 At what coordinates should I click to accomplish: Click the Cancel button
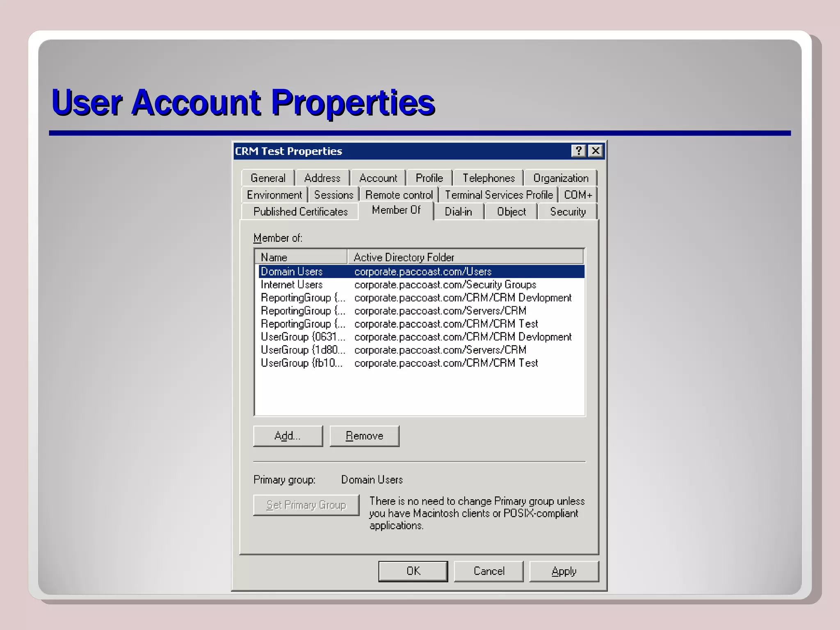(489, 571)
